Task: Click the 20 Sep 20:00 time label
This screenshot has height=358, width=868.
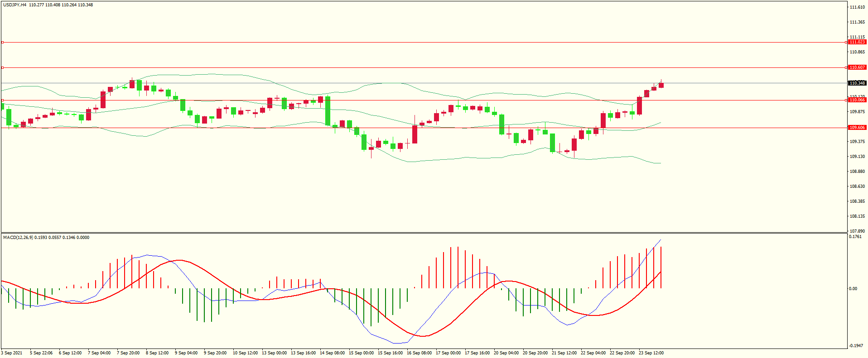Action: pos(535,353)
